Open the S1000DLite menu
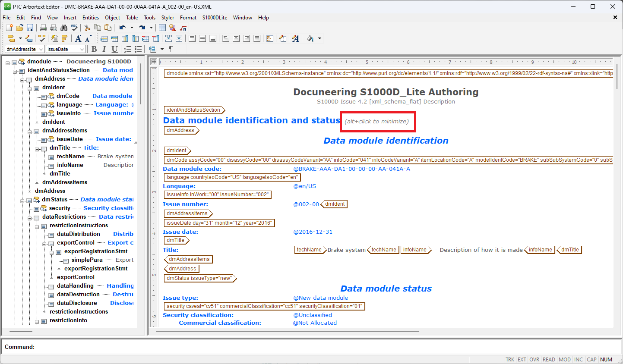The width and height of the screenshot is (623, 364). point(215,18)
